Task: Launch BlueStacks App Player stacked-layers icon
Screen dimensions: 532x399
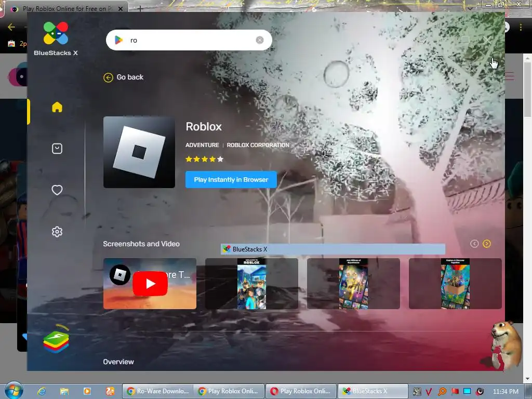Action: (x=56, y=339)
